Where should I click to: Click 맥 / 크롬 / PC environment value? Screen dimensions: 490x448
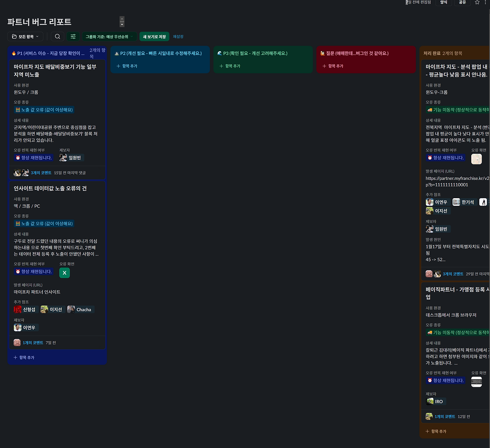point(27,206)
